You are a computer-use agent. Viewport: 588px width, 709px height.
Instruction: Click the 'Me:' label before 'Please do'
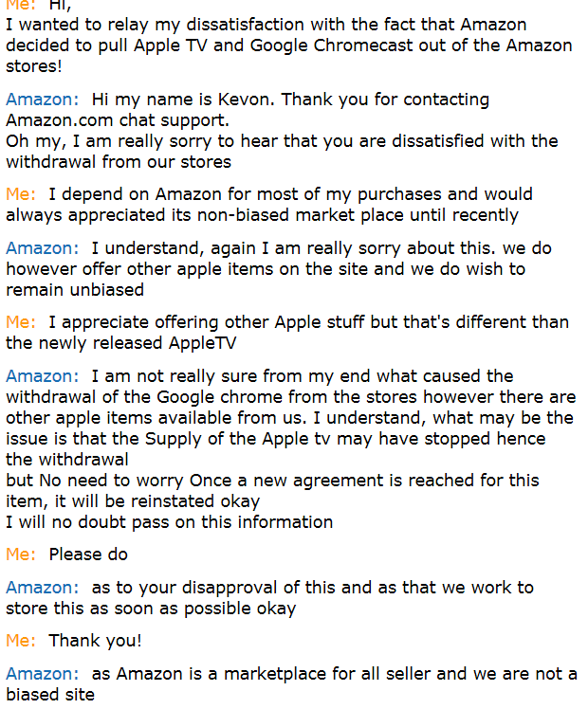pyautogui.click(x=21, y=554)
